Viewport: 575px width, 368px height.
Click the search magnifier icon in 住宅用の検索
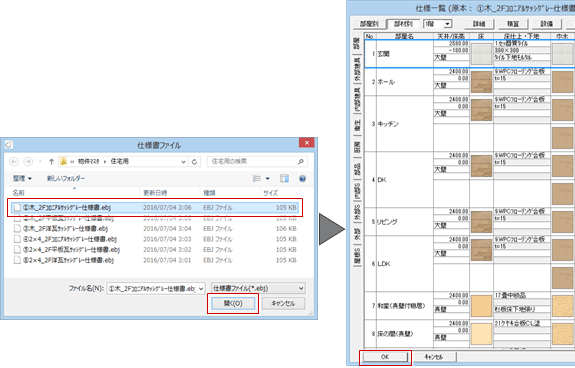[300, 161]
